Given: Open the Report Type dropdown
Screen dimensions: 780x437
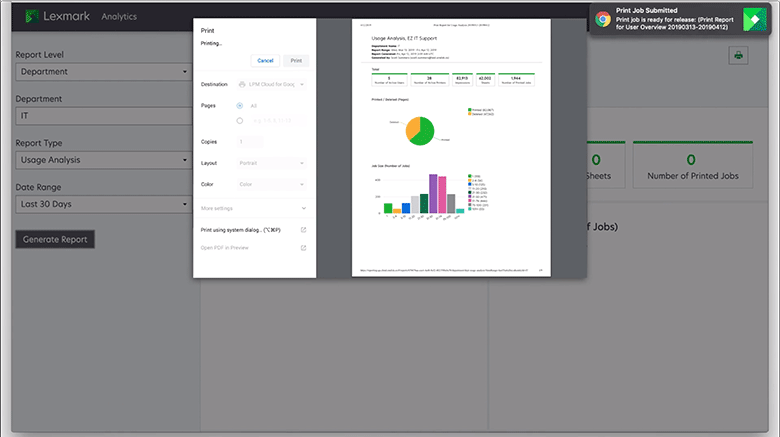Looking at the screenshot, I should coord(103,160).
